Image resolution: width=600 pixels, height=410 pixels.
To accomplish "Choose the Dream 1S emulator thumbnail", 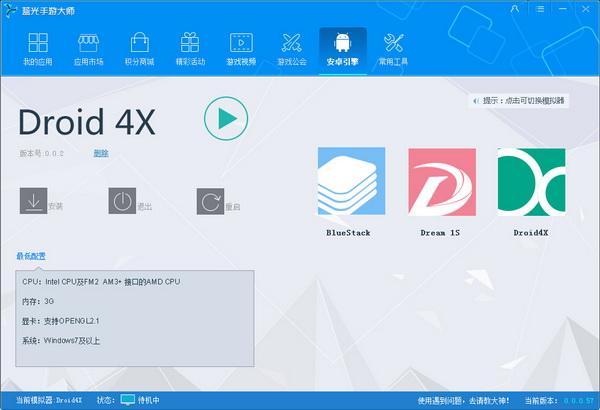I will (441, 182).
